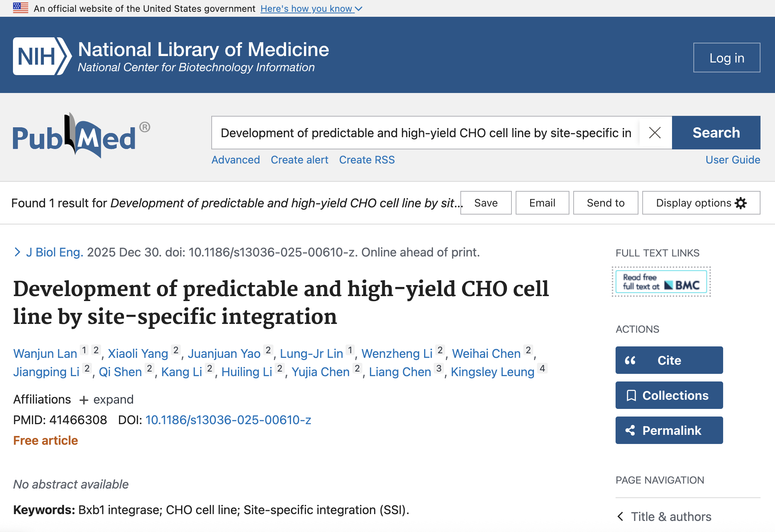This screenshot has width=775, height=532.
Task: Open the Advanced search link
Action: tap(236, 160)
